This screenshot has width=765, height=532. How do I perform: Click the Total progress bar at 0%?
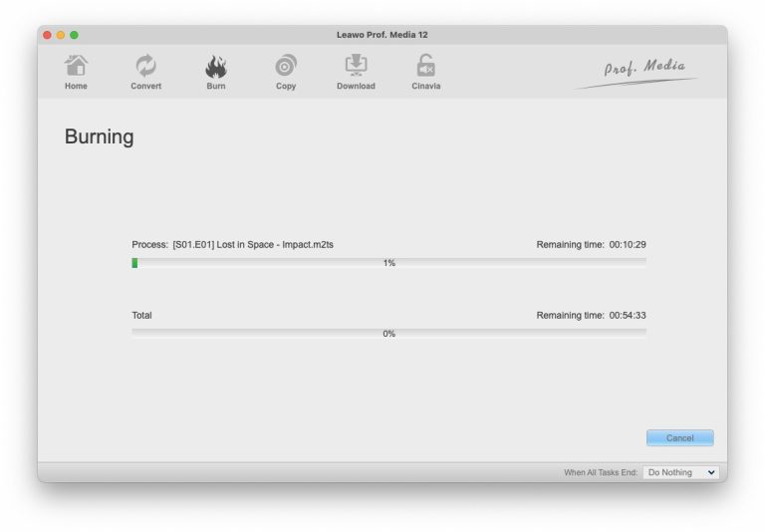[x=388, y=334]
